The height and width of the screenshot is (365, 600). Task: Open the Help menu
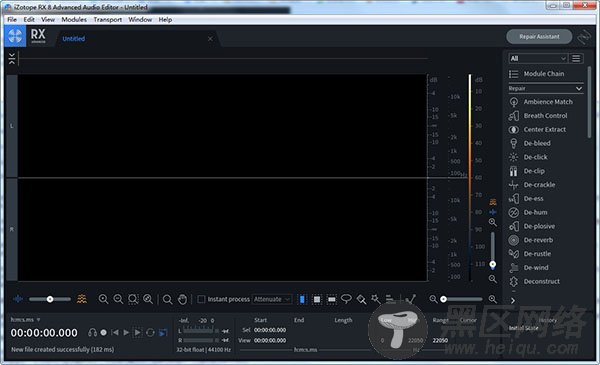(x=165, y=20)
